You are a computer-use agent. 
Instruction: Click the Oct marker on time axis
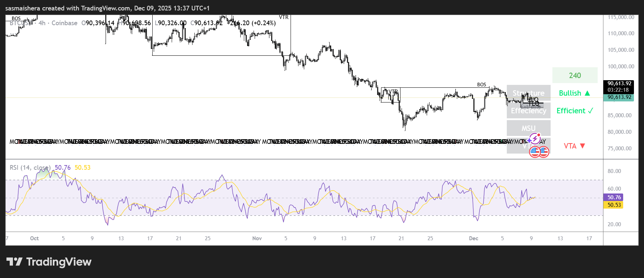coord(34,238)
